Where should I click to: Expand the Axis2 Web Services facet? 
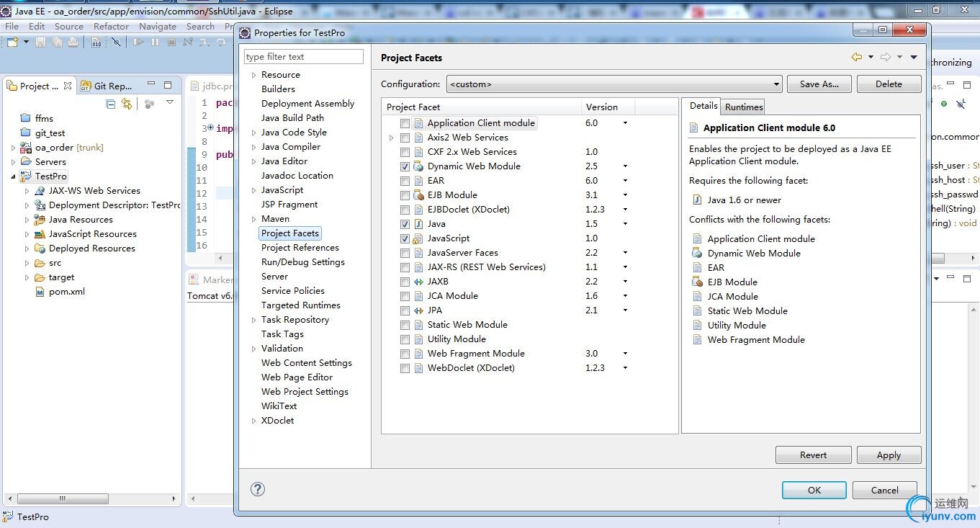pos(392,138)
